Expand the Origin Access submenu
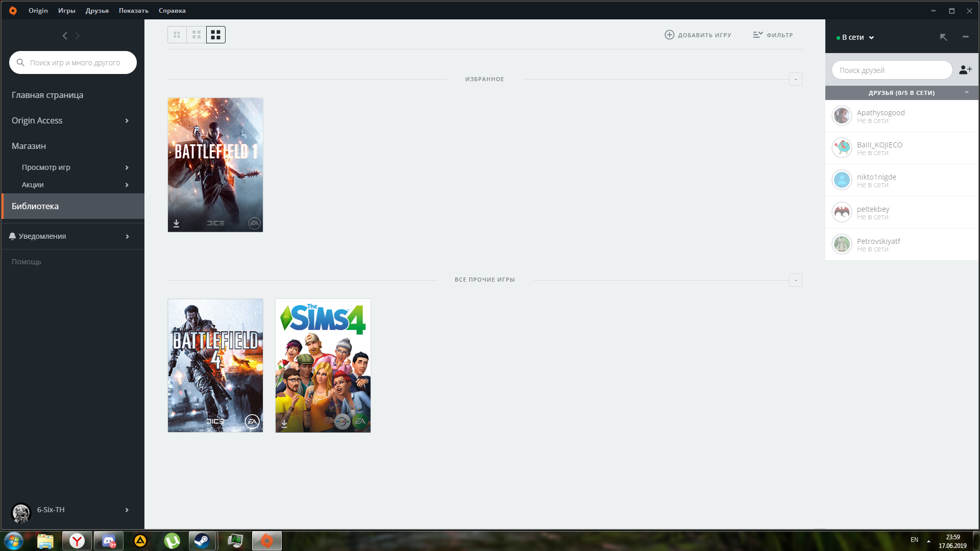980x551 pixels. [127, 121]
